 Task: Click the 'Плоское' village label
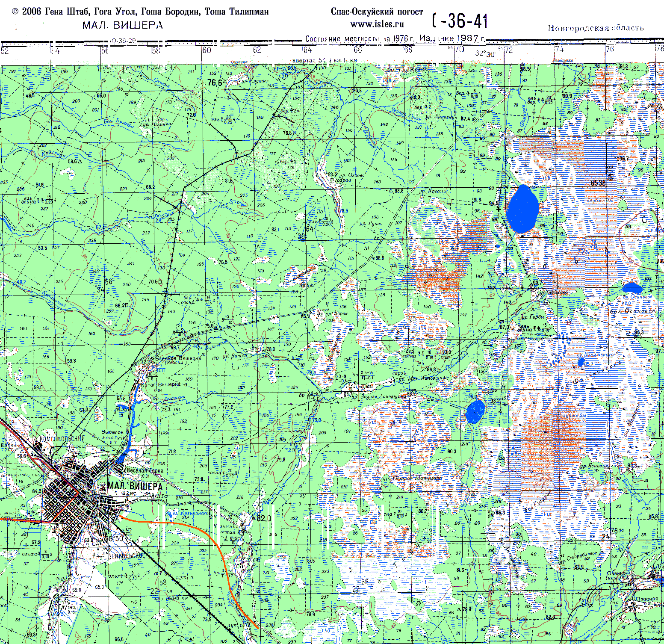tap(647, 599)
